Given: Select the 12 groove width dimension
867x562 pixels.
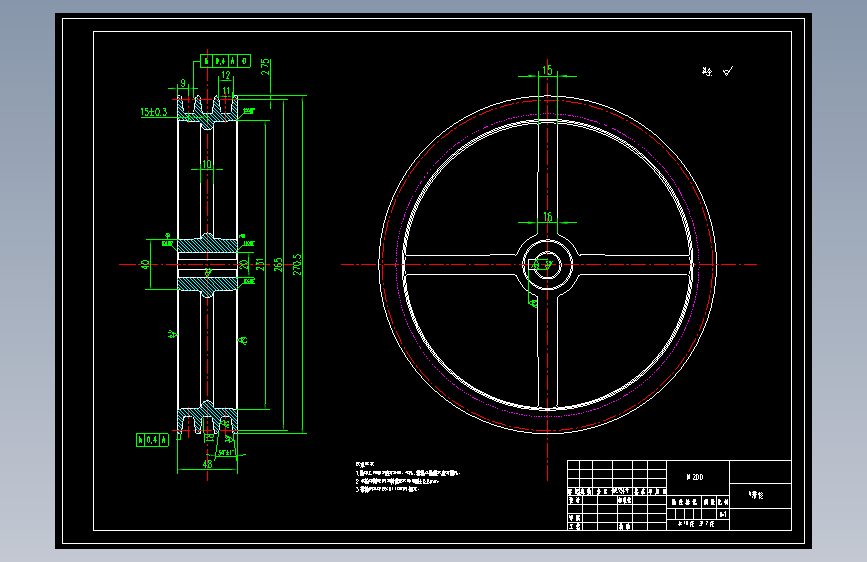Looking at the screenshot, I should click(226, 75).
